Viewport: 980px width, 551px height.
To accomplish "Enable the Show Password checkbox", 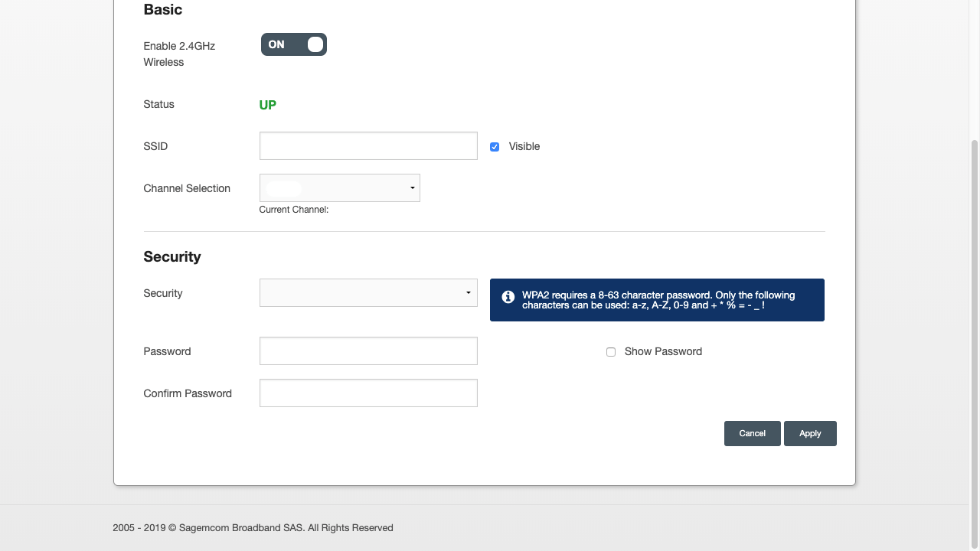I will click(x=611, y=351).
